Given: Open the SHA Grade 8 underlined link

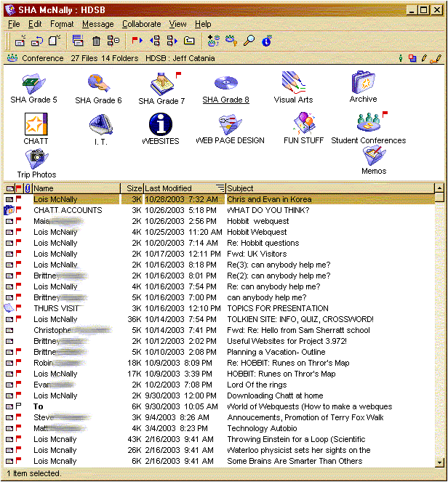Looking at the screenshot, I should pos(225,100).
